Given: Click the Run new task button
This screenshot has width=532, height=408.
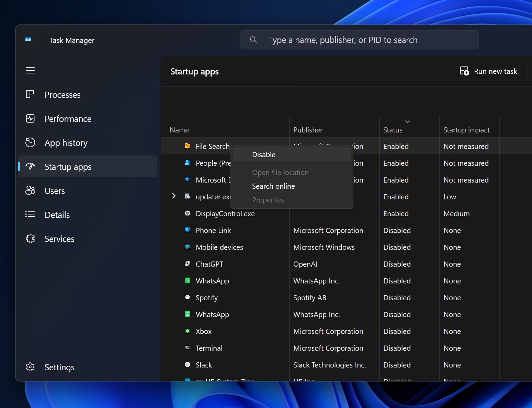Looking at the screenshot, I should (x=488, y=71).
